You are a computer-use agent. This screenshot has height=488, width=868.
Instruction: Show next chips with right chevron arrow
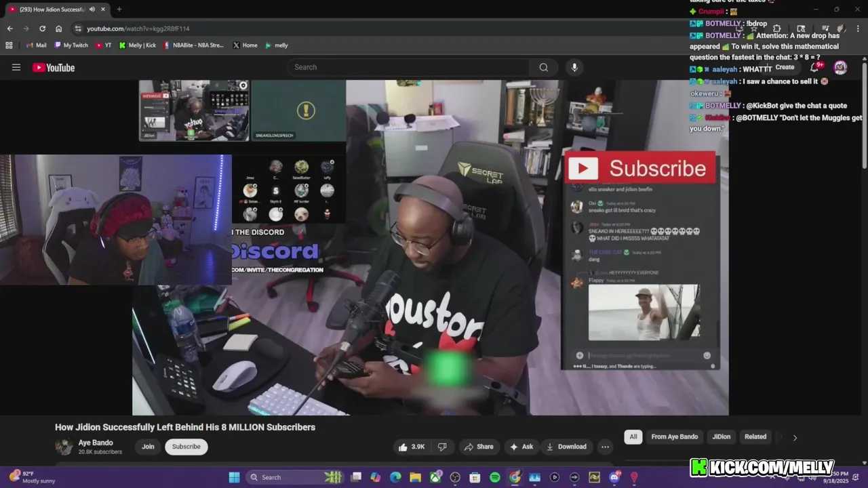[795, 437]
